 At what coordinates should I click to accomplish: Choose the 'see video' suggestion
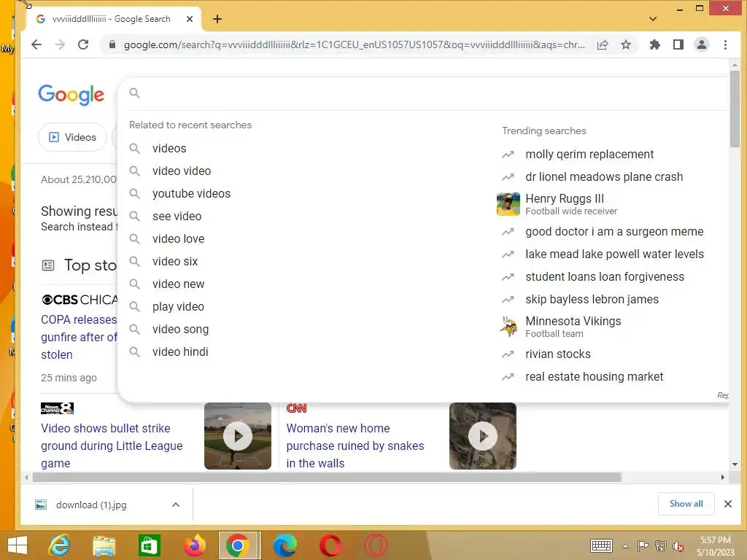point(177,216)
